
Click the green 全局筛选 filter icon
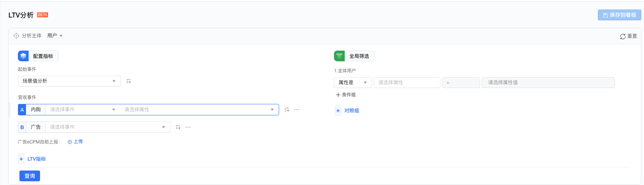coord(339,56)
